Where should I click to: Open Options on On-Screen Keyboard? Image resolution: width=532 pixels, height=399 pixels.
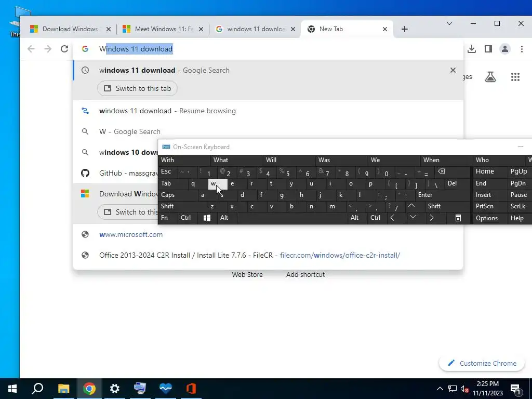coord(489,218)
